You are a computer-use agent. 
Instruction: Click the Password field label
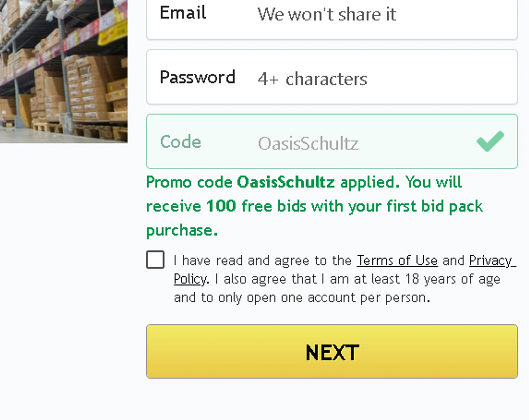[x=197, y=77]
